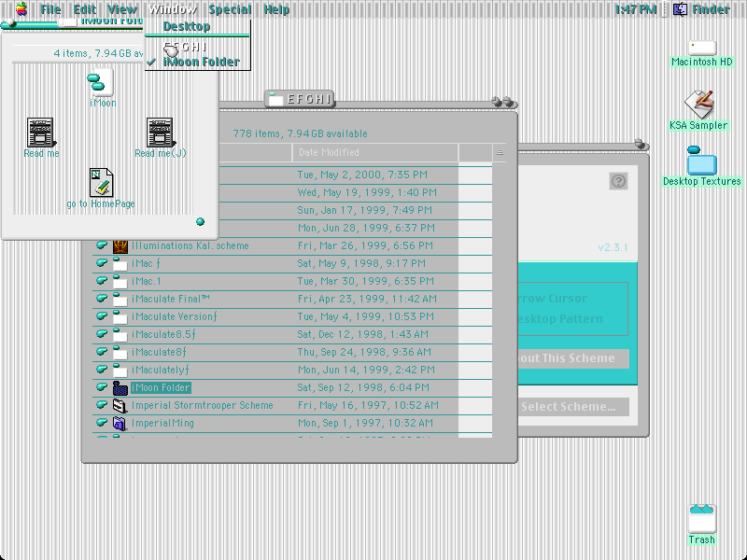Open the Special menu
This screenshot has width=747, height=560.
coord(230,9)
